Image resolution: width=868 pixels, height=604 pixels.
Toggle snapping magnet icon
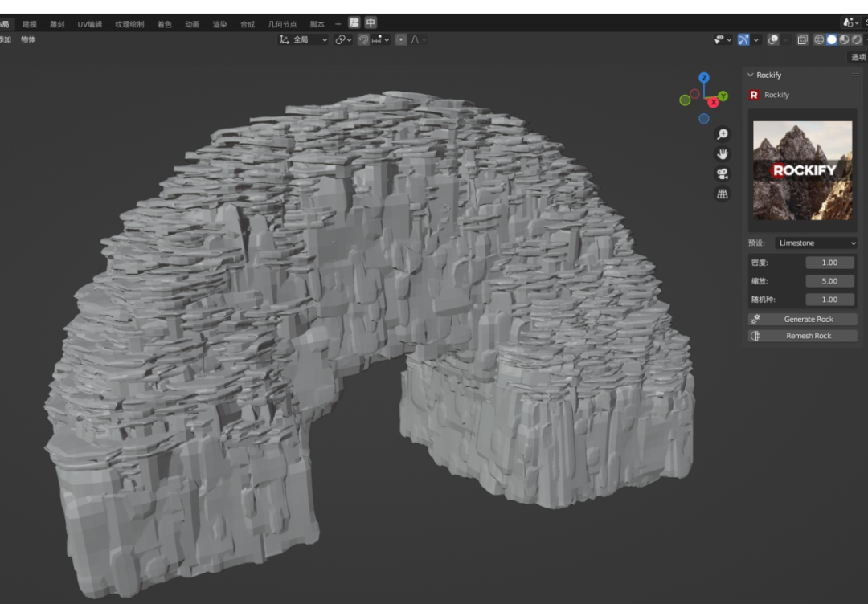[x=363, y=39]
